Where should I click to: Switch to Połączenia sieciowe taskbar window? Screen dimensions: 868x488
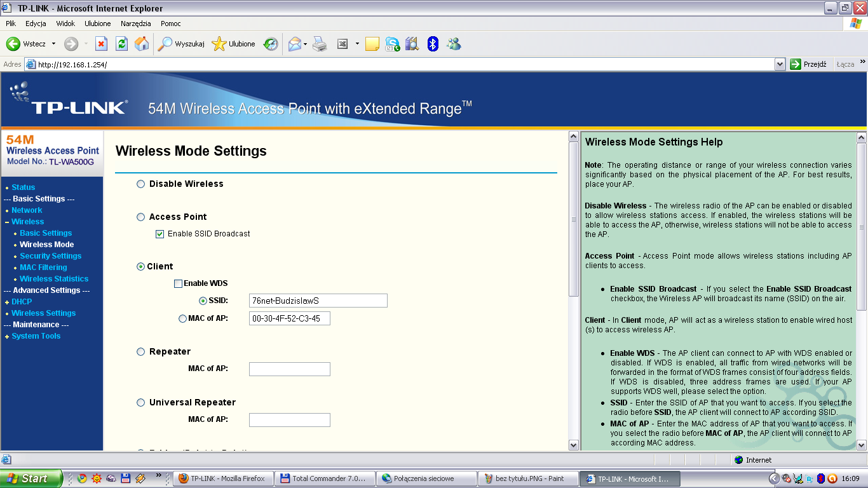(x=426, y=478)
